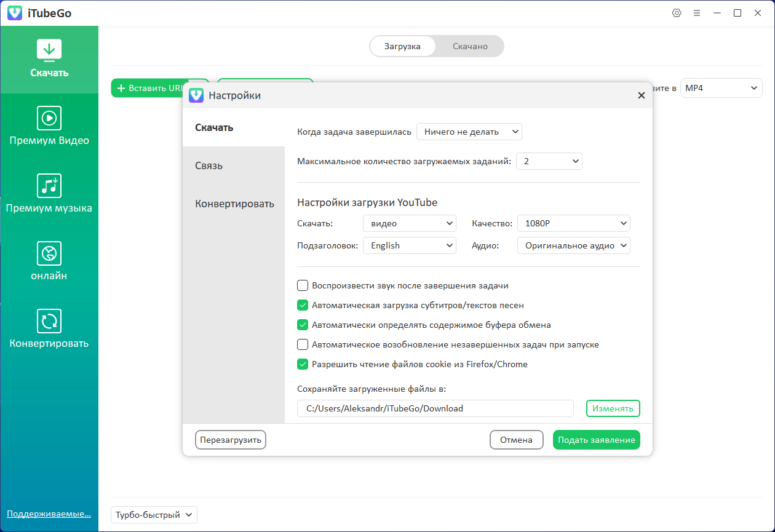The width and height of the screenshot is (775, 532).
Task: Uncheck automatic clipboard content detection
Action: pos(303,325)
